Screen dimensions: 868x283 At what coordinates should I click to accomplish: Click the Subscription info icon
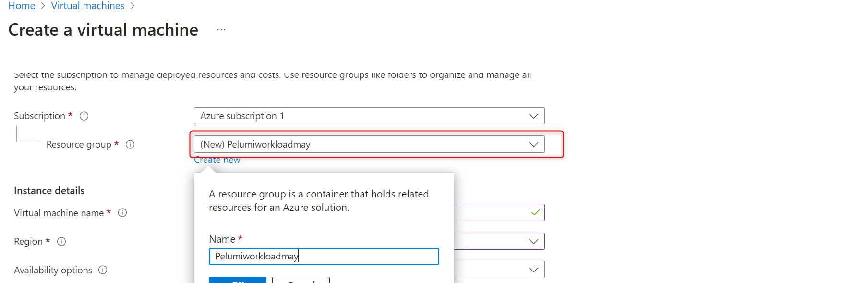[x=84, y=116]
